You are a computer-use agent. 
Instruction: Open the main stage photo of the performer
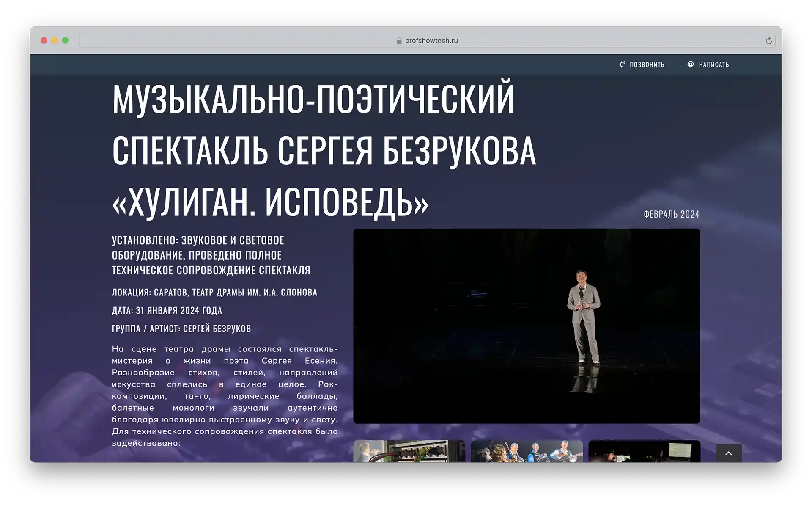[527, 326]
